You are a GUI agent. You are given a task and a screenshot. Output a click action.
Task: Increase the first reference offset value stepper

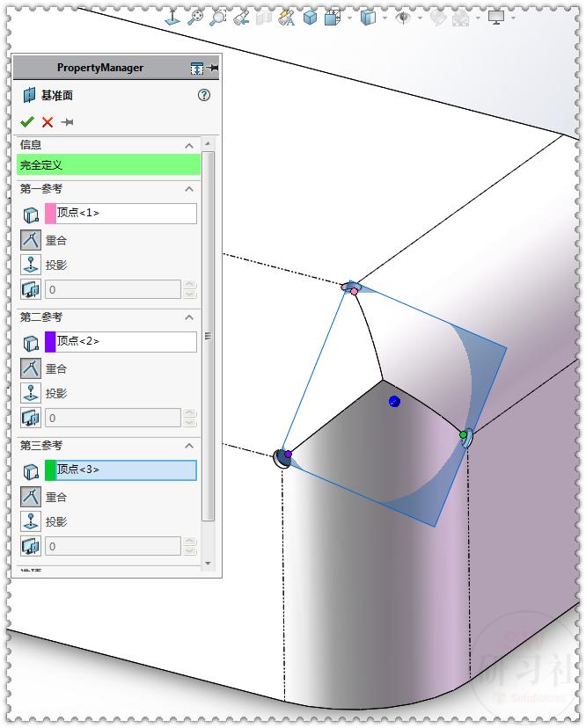[190, 285]
